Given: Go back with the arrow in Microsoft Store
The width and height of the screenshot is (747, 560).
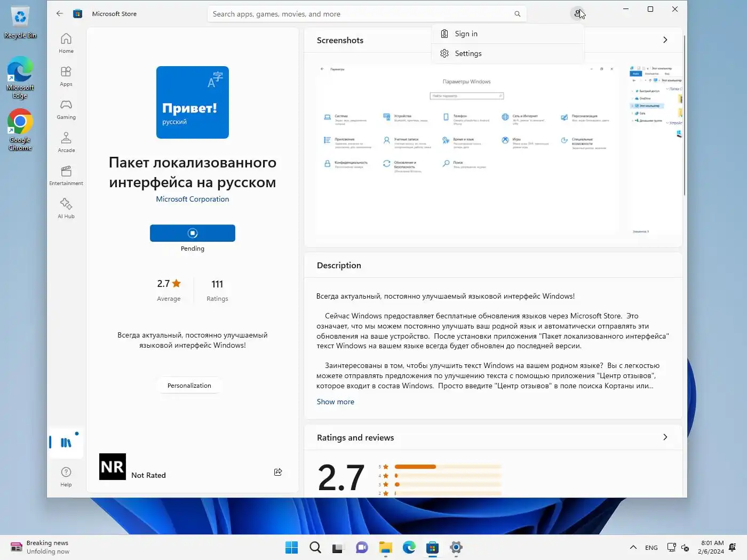Looking at the screenshot, I should [x=60, y=14].
